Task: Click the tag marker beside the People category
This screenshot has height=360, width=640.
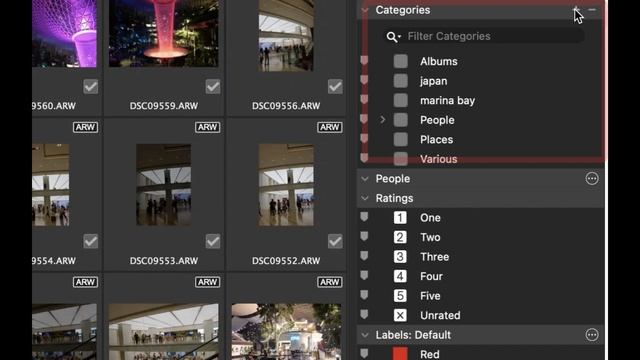Action: tap(364, 120)
